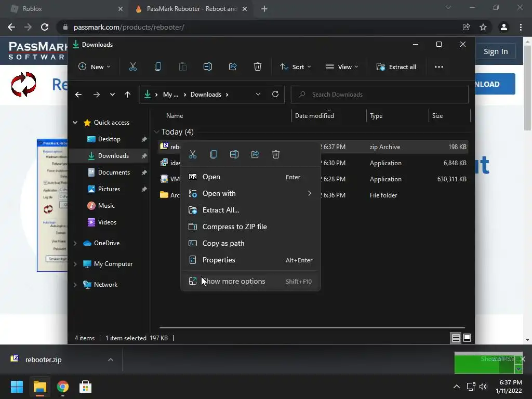Switch to details view layout icon
The image size is (532, 399).
(456, 338)
